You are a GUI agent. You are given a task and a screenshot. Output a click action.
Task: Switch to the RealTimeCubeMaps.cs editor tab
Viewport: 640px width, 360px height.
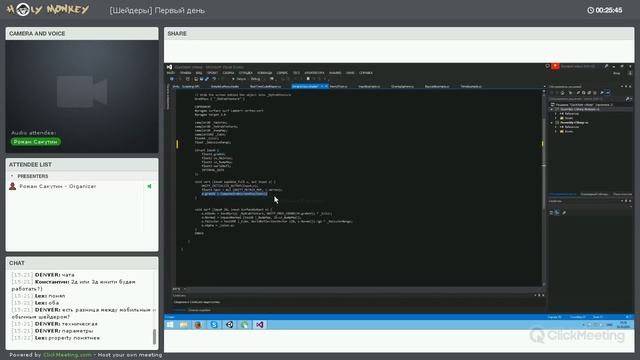pyautogui.click(x=265, y=87)
